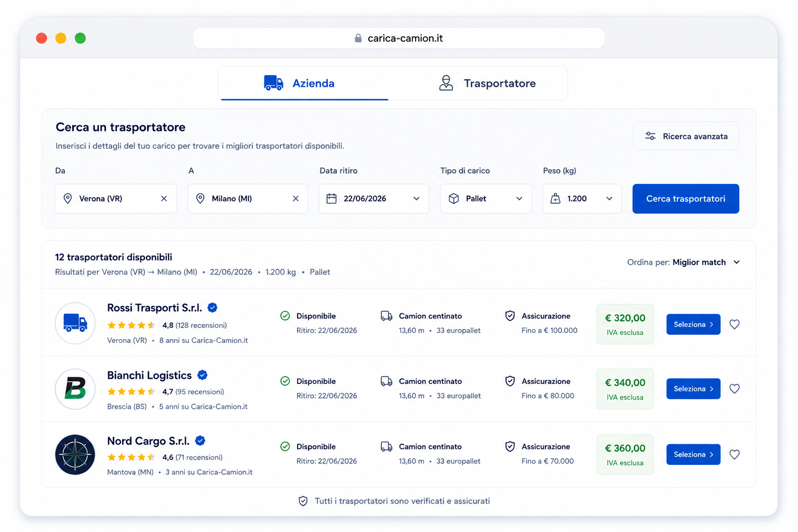Open the Ordina per Miglior match dropdown
798x532 pixels.
pyautogui.click(x=684, y=262)
